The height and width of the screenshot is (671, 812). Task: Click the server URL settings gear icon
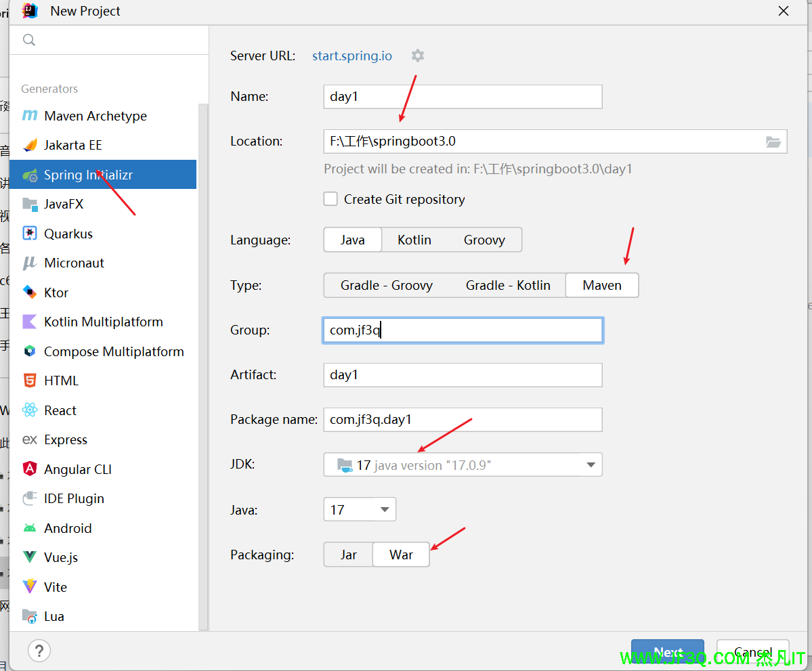[418, 56]
